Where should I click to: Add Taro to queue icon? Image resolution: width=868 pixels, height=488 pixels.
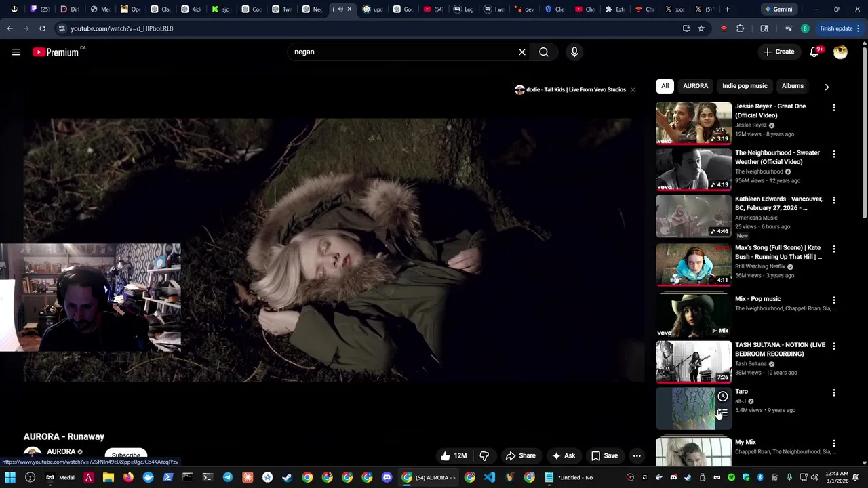(723, 413)
